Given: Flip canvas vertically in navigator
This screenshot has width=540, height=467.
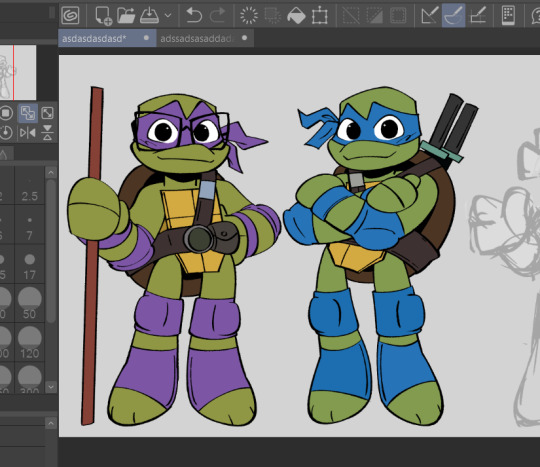Looking at the screenshot, I should 48,133.
